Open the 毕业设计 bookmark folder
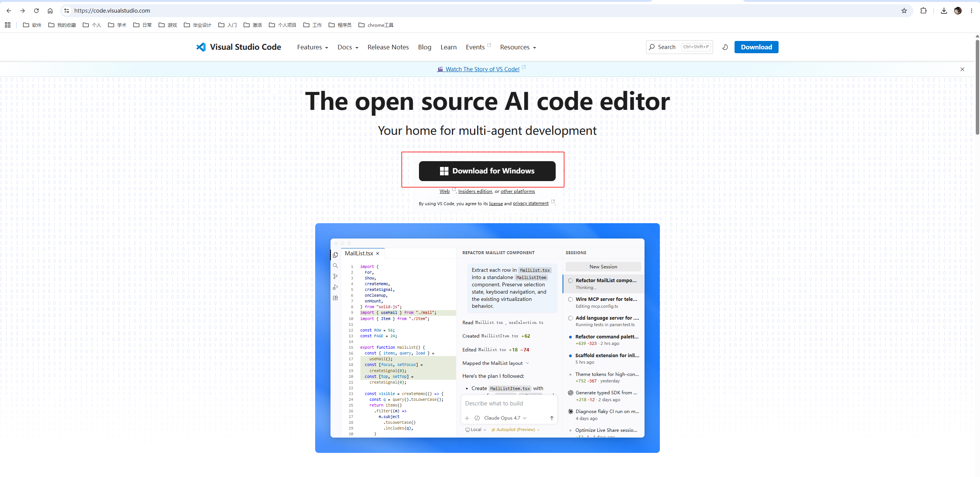The width and height of the screenshot is (980, 477). click(198, 25)
